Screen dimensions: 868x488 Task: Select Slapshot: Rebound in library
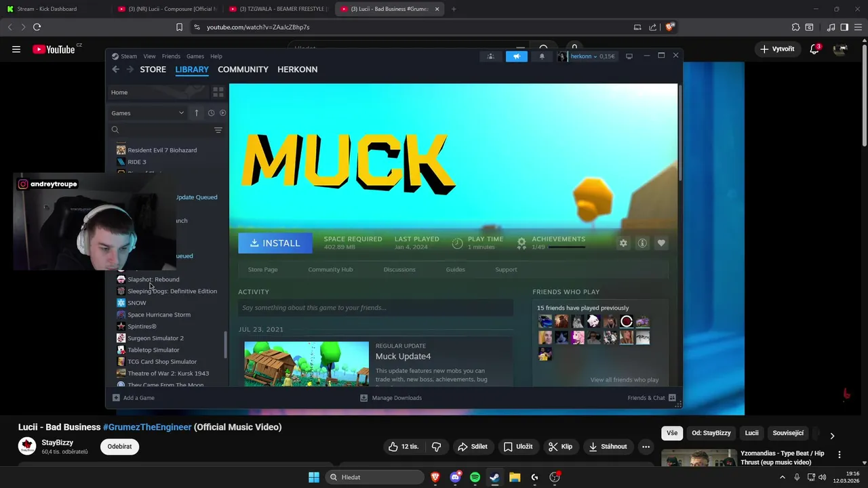pyautogui.click(x=153, y=279)
